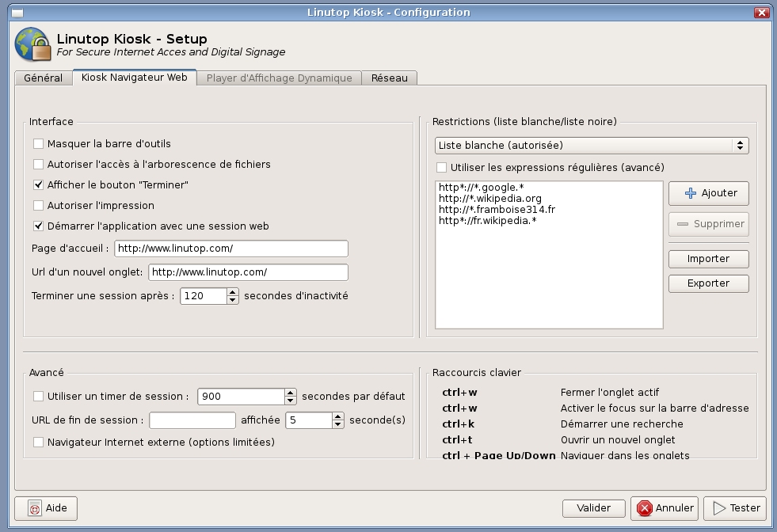777x532 pixels.
Task: Select "http*://*.google.*" in whitelist
Action: pyautogui.click(x=481, y=188)
